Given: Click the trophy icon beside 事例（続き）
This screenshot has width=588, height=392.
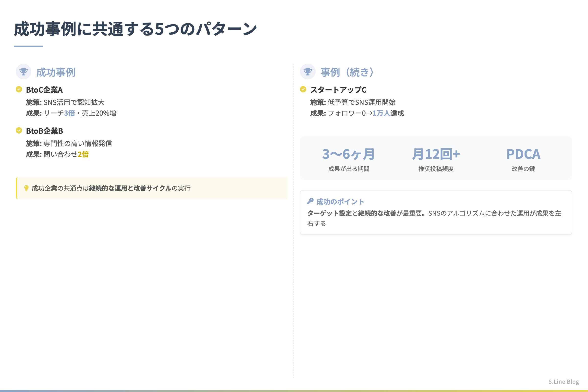Looking at the screenshot, I should pyautogui.click(x=308, y=72).
